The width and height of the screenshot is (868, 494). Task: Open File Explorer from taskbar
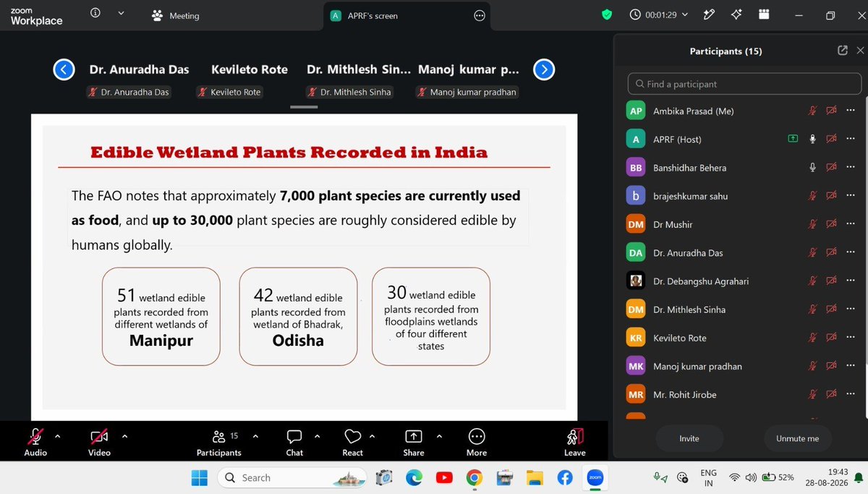pos(535,477)
